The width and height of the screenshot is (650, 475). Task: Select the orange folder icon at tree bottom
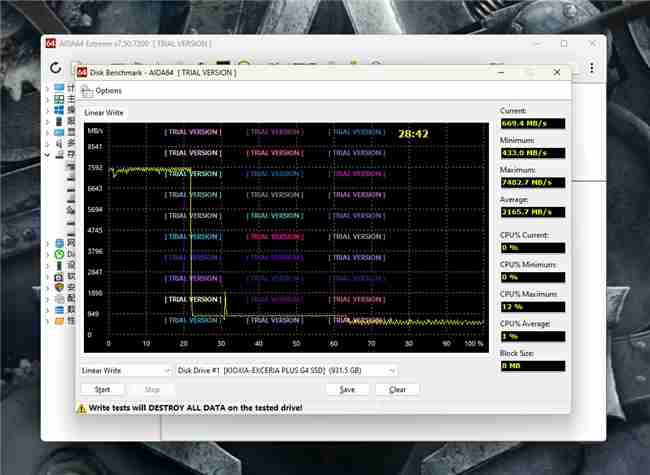coord(58,321)
